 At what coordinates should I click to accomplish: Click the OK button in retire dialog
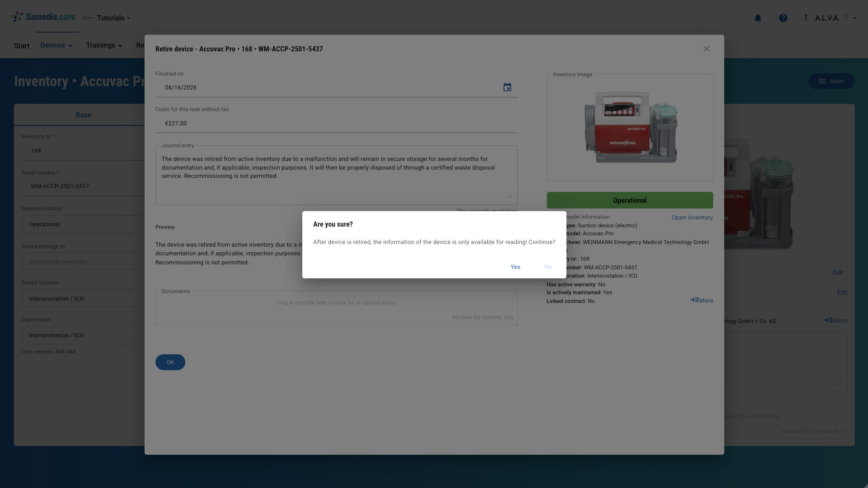click(170, 362)
